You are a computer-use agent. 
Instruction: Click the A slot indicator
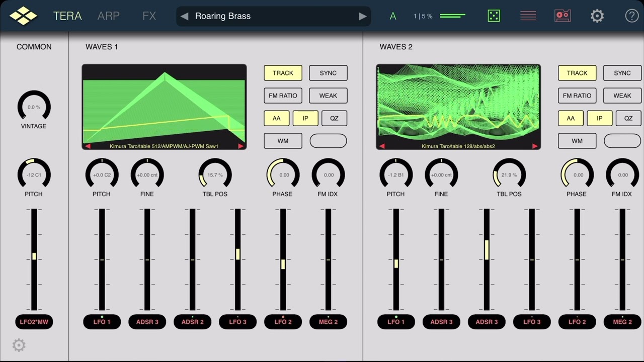(x=393, y=16)
